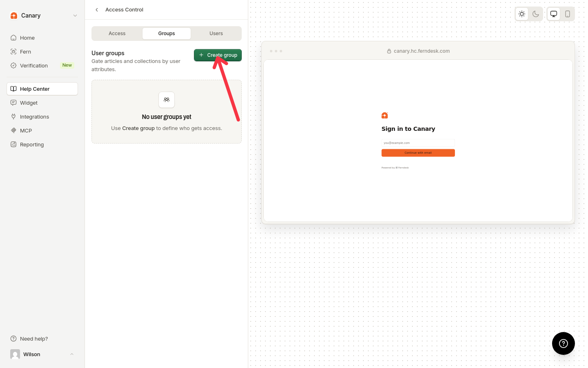Switch to the Access tab

point(117,34)
